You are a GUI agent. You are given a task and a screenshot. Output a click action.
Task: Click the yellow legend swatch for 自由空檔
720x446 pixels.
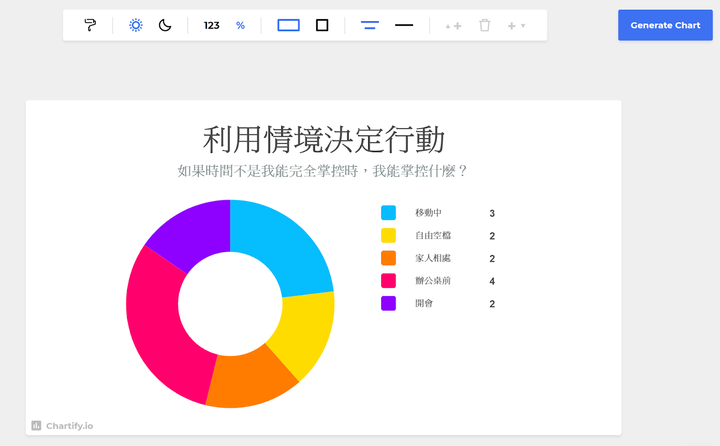coord(388,235)
